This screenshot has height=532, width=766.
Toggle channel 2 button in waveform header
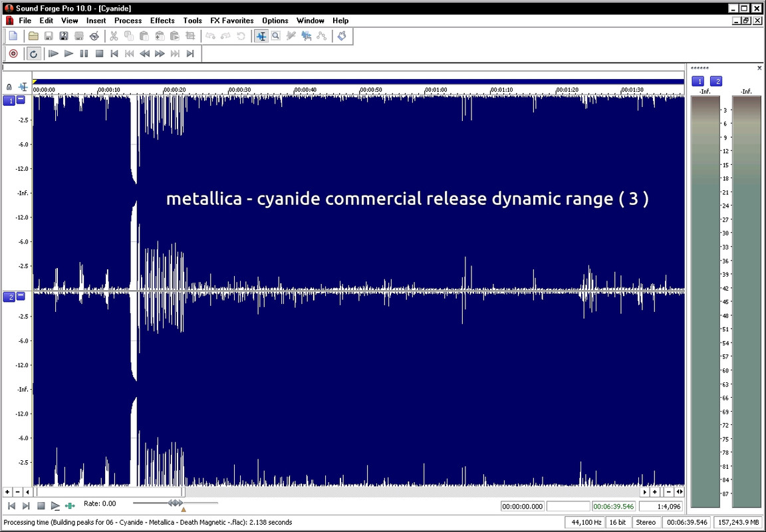pos(9,297)
